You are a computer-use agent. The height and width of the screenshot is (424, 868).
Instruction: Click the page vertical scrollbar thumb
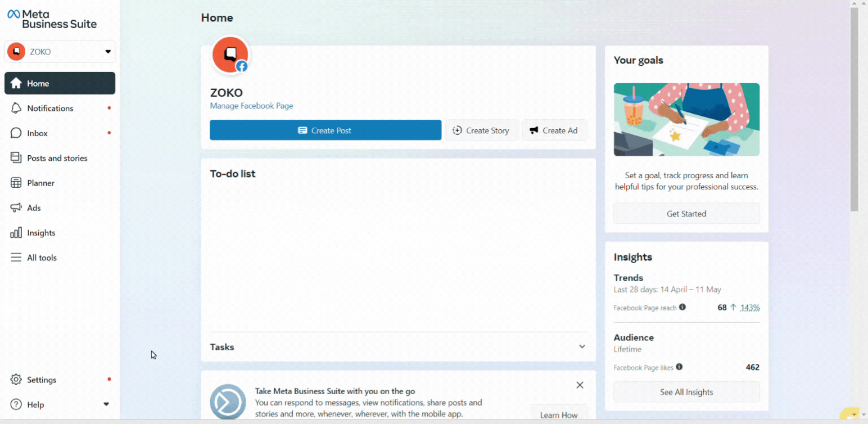click(855, 110)
